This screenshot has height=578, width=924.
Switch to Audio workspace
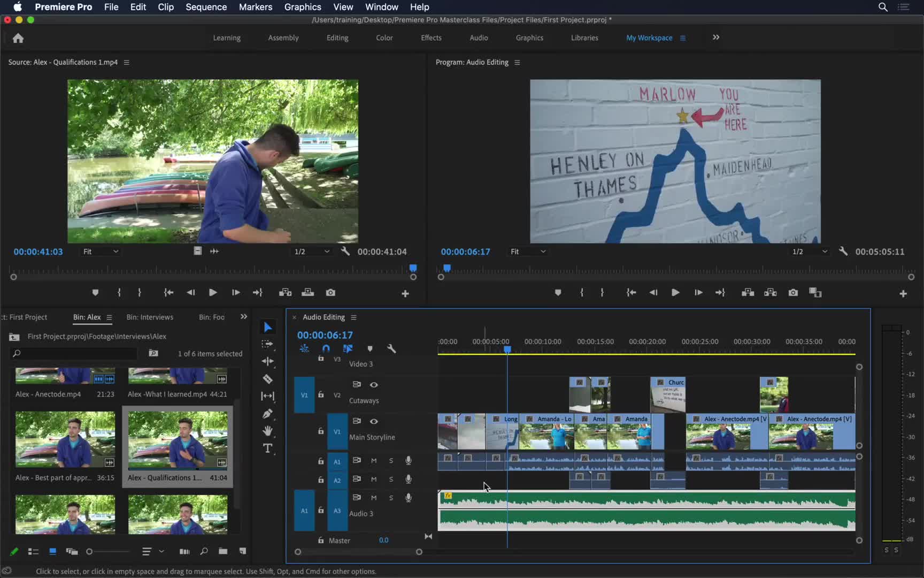479,38
